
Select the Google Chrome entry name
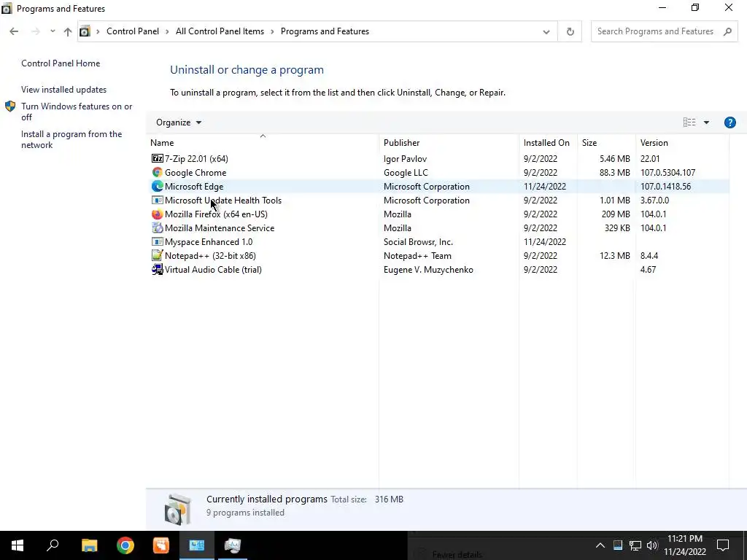(196, 172)
